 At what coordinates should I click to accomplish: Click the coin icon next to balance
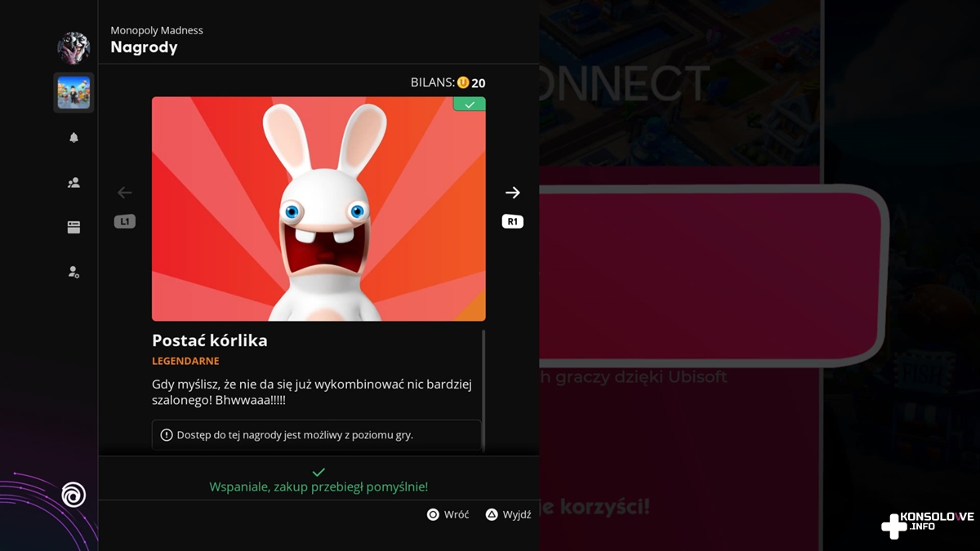pyautogui.click(x=463, y=82)
